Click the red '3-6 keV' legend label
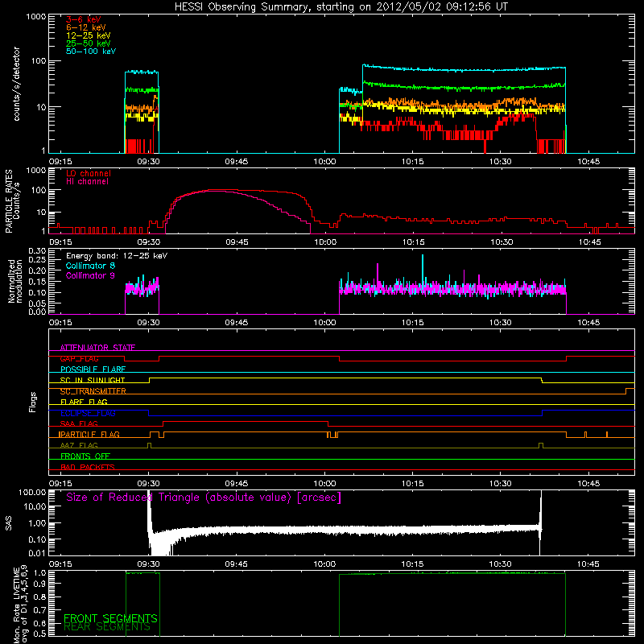The width and height of the screenshot is (644, 644). coord(84,19)
